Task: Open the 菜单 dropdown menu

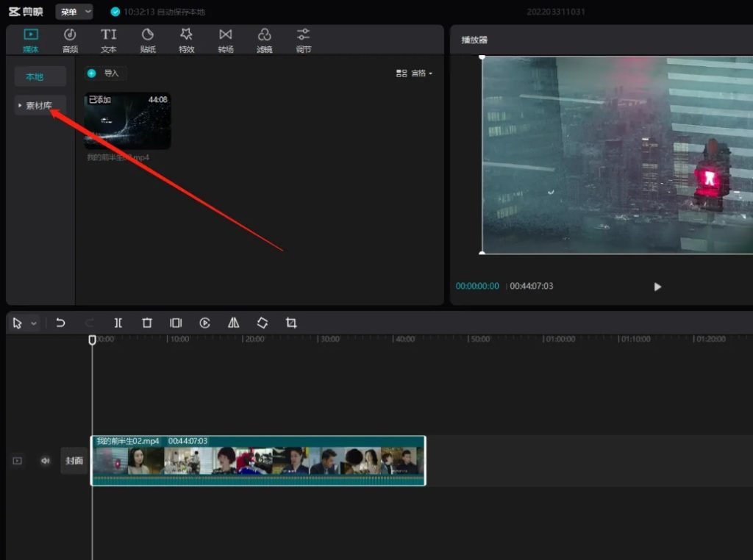Action: point(74,12)
